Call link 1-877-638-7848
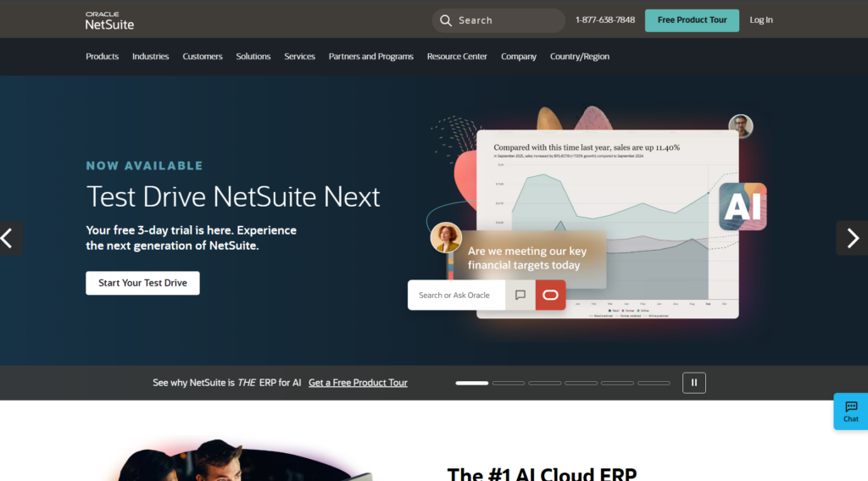 tap(605, 20)
